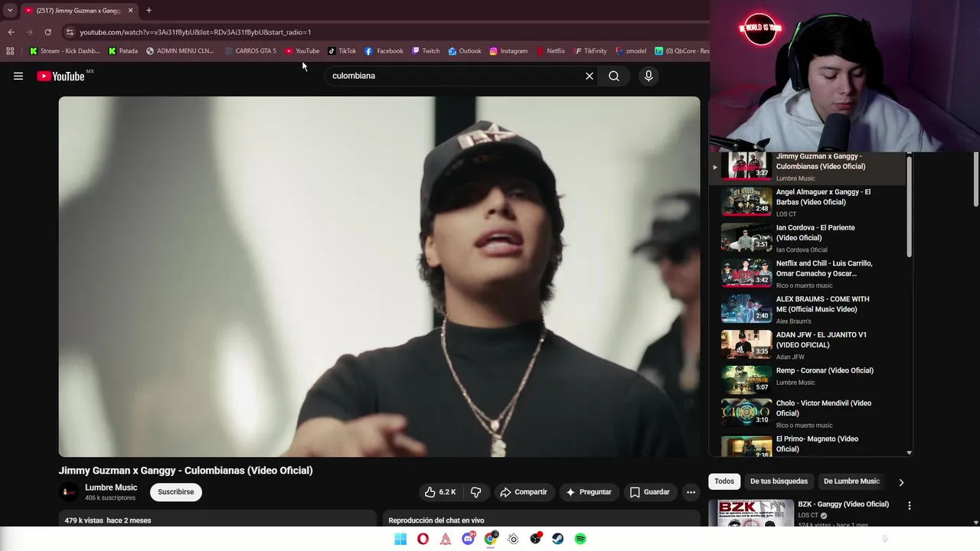Play El Primo- Magneto playlist item
This screenshot has height=551, width=980.
click(x=808, y=445)
